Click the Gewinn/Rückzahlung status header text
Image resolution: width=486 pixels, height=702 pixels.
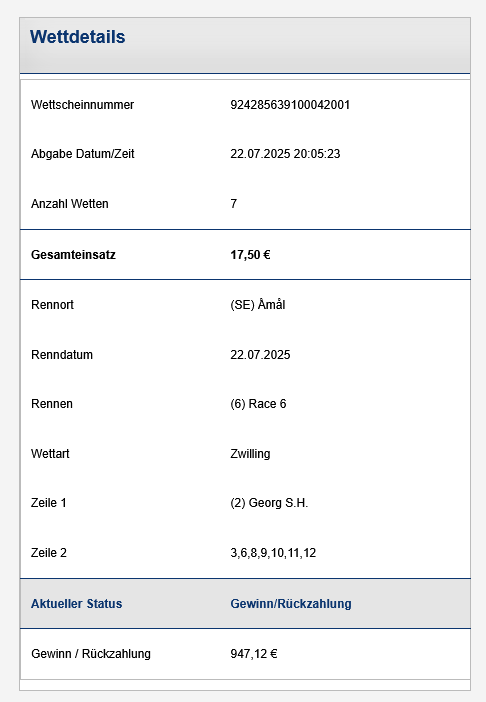[291, 604]
